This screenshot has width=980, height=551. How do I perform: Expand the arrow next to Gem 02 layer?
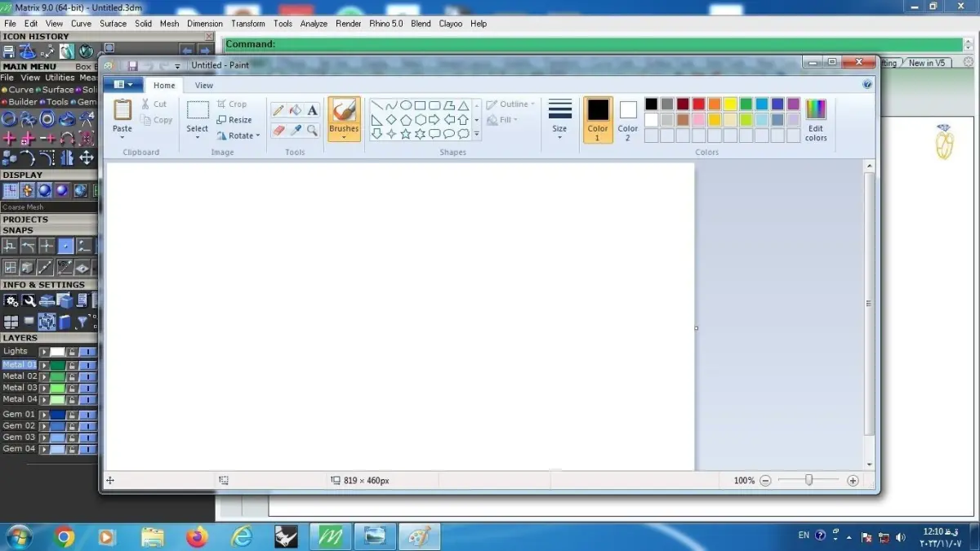click(44, 426)
